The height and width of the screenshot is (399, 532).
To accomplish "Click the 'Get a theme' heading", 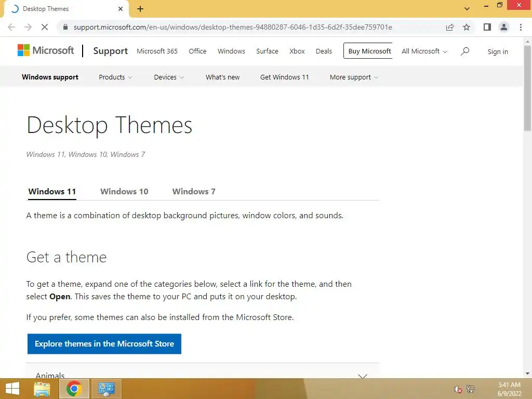I will coord(66,257).
